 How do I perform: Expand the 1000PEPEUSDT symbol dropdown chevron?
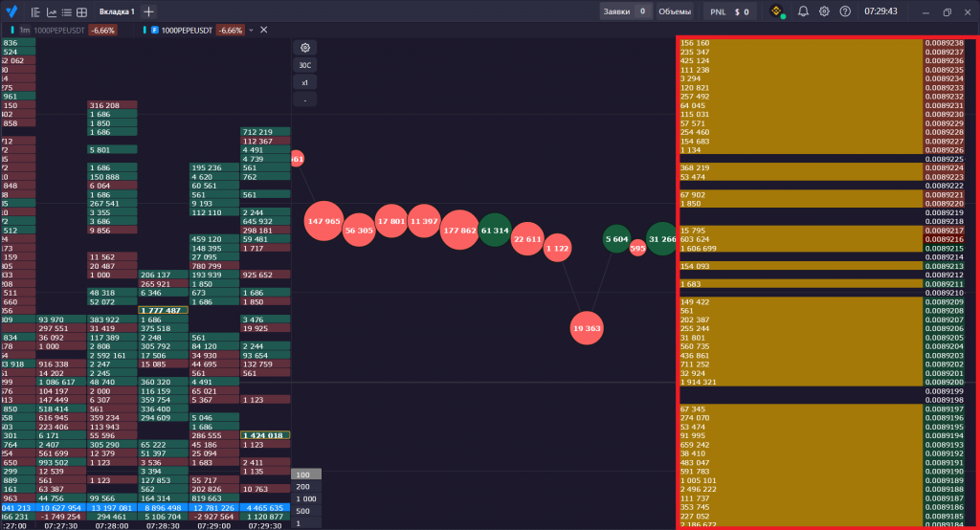click(x=252, y=31)
